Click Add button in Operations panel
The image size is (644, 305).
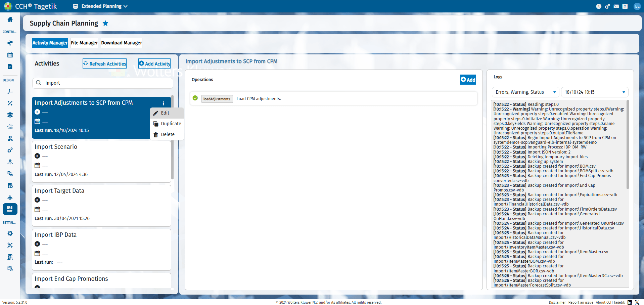click(468, 80)
